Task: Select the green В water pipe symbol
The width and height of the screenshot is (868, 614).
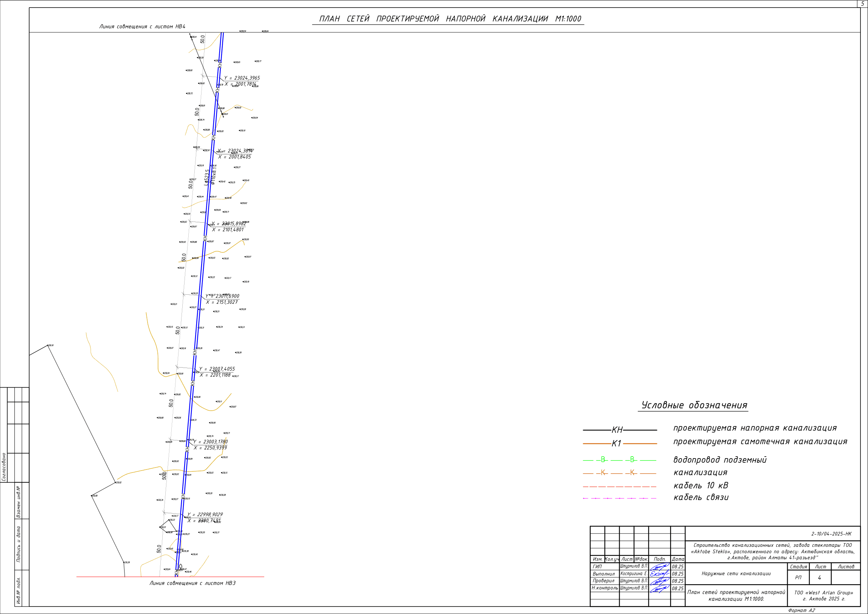Action: click(620, 460)
